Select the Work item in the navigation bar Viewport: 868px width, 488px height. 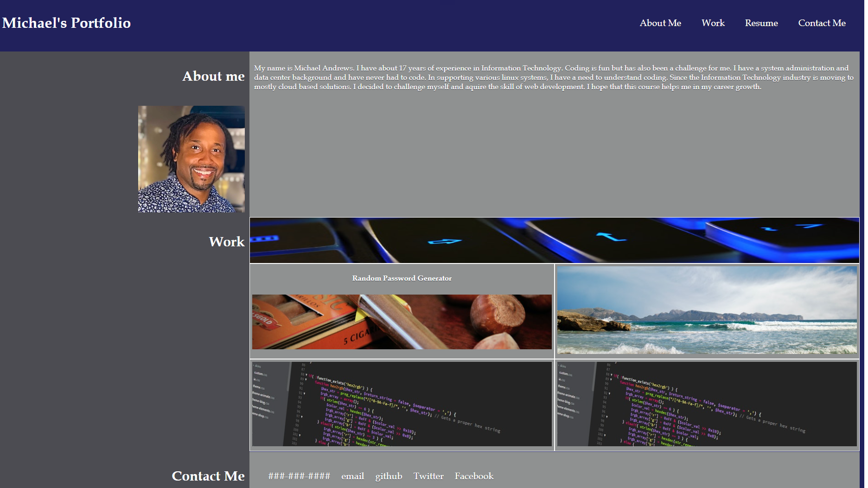(713, 23)
